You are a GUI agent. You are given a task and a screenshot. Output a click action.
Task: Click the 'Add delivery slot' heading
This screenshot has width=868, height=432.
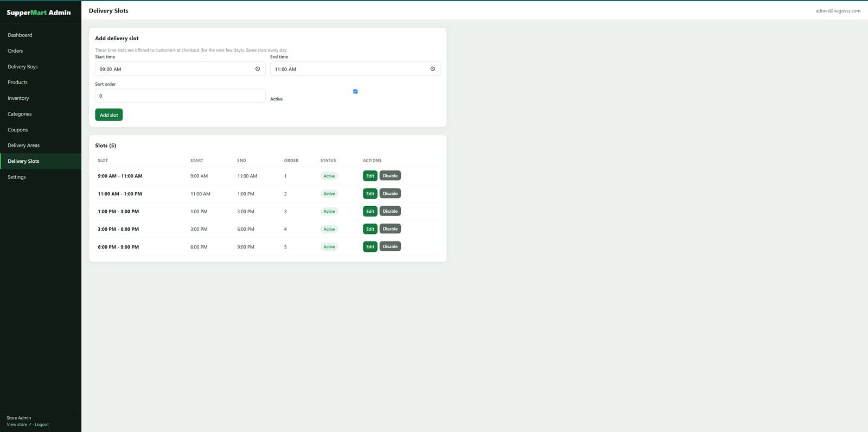[x=117, y=39]
